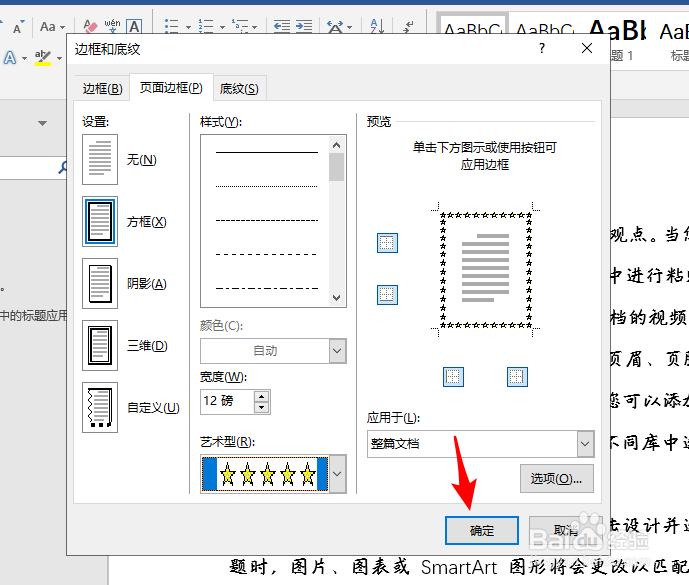Click the 取消 cancel button
The image size is (689, 585).
click(566, 530)
